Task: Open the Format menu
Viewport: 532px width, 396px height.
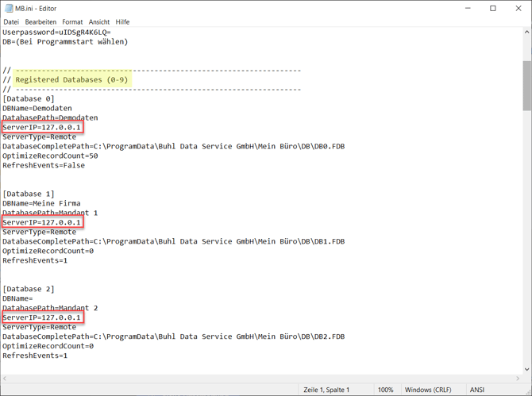Action: (x=72, y=22)
